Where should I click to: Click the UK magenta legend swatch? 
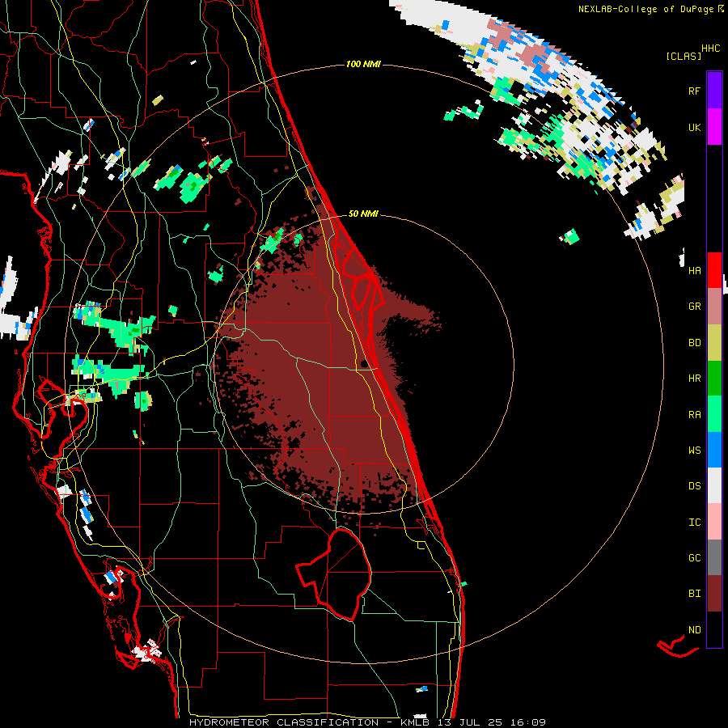pos(714,127)
